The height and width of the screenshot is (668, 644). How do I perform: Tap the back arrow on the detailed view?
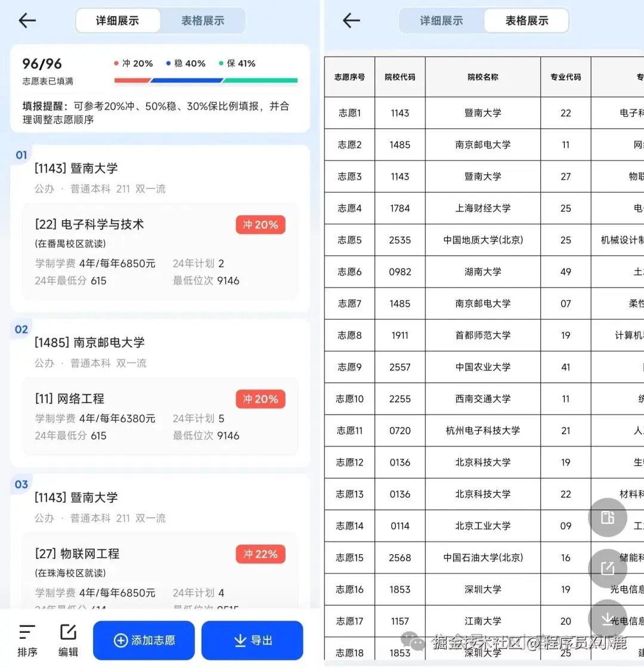pyautogui.click(x=26, y=20)
